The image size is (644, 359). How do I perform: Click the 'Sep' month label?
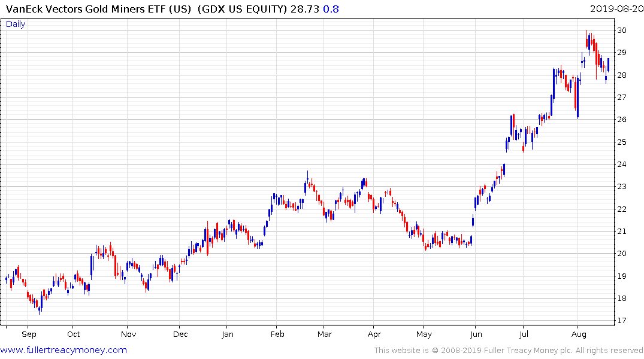(x=29, y=334)
